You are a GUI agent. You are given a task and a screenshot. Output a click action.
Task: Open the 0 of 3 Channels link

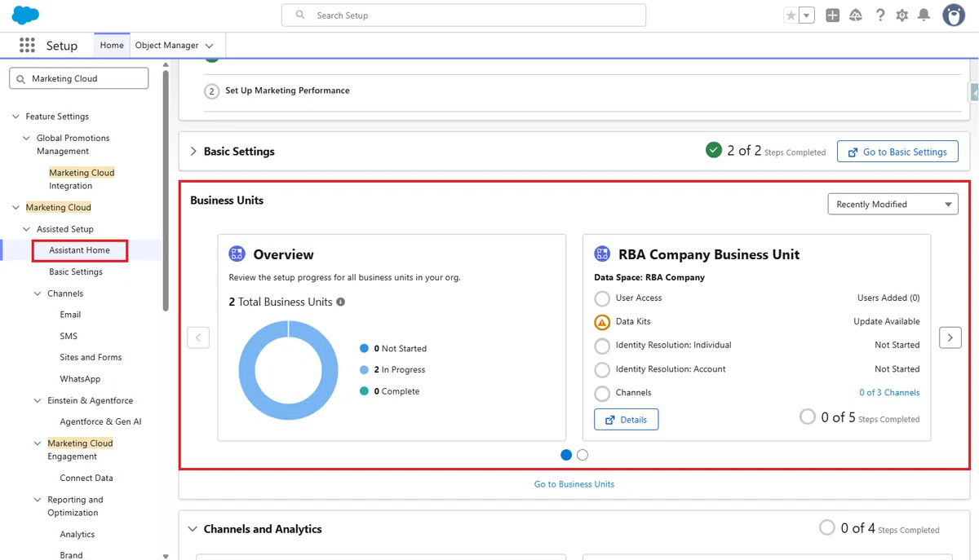click(889, 393)
